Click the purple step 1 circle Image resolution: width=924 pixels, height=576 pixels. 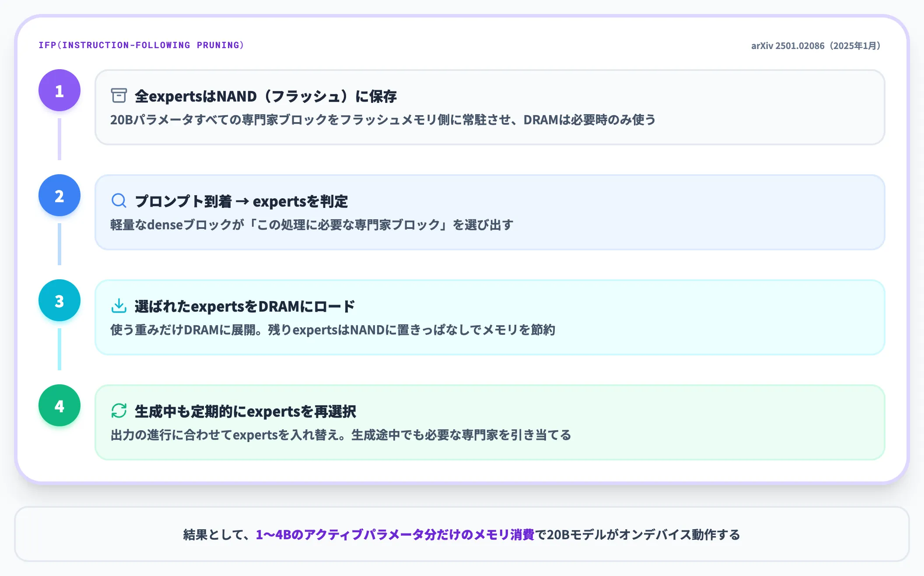[59, 90]
